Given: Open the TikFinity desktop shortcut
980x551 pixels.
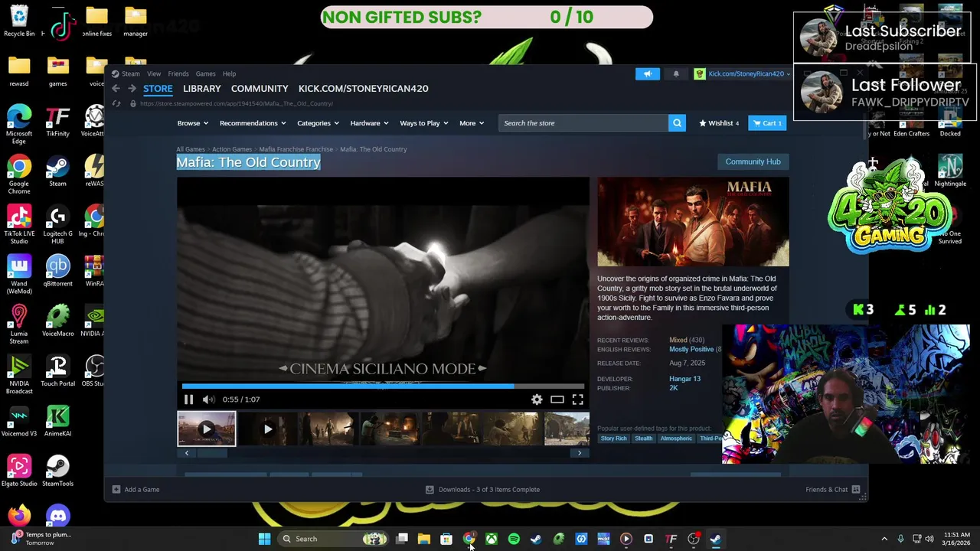Looking at the screenshot, I should tap(58, 121).
